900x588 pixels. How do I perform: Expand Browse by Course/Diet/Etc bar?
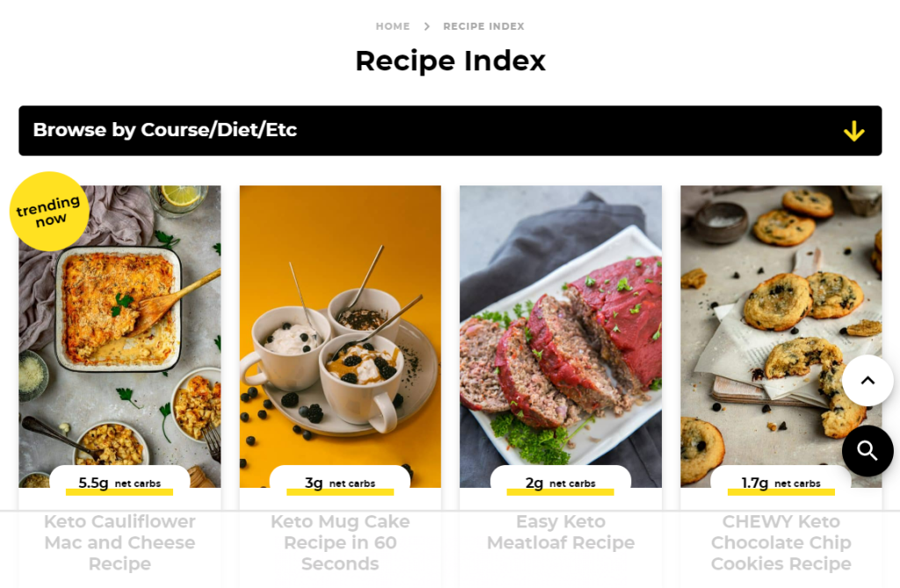pos(450,130)
